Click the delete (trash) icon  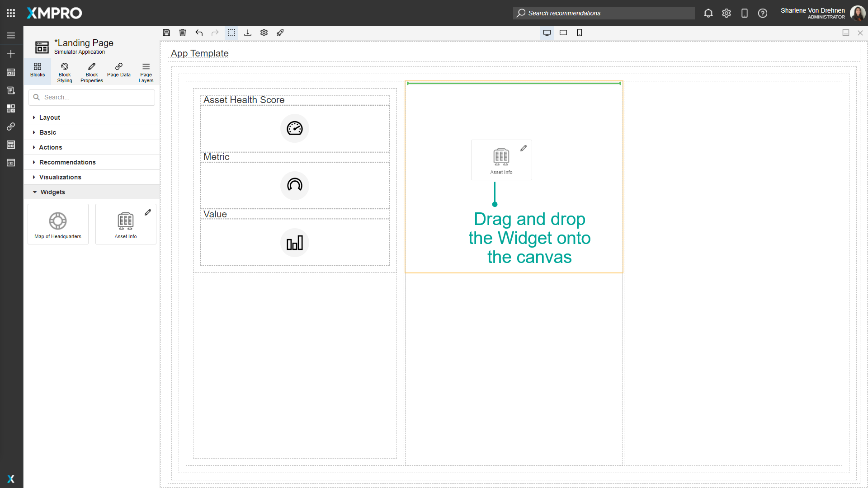pos(183,33)
